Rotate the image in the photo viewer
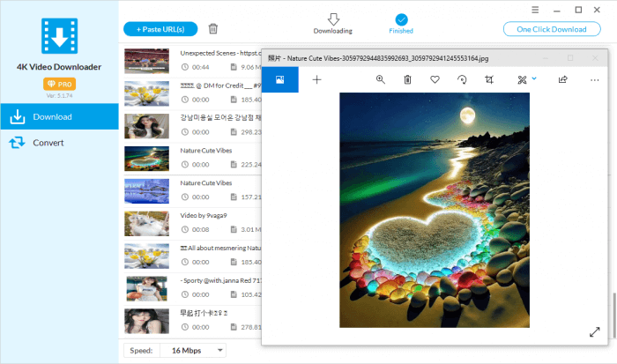 (462, 79)
